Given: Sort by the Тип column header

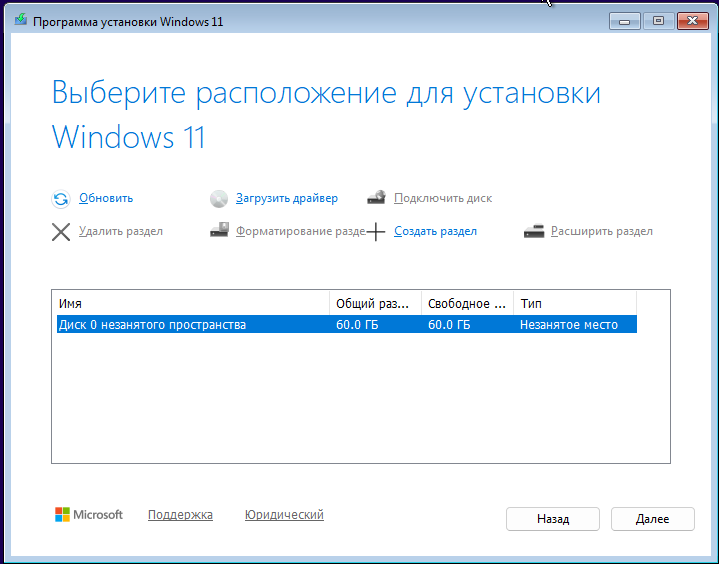Looking at the screenshot, I should point(575,304).
